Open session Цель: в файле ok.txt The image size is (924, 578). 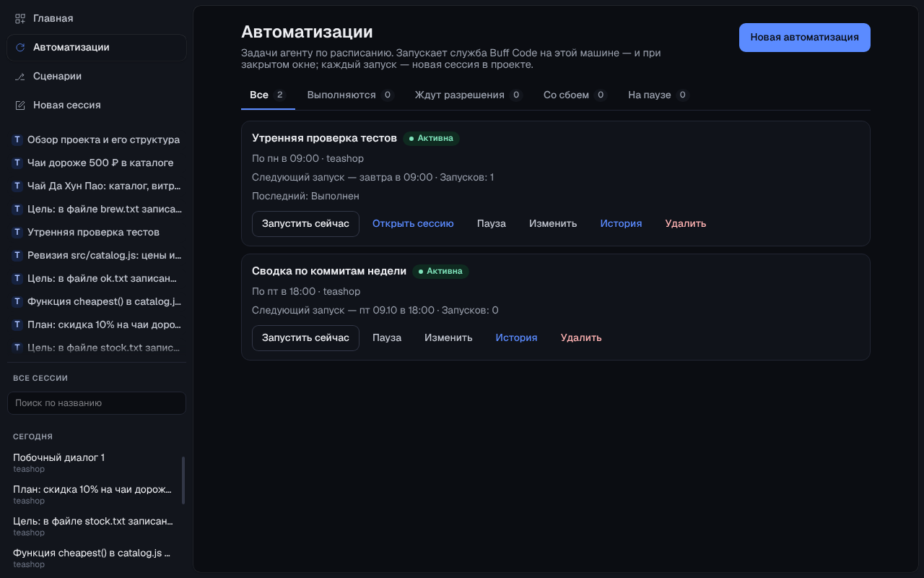coord(97,278)
